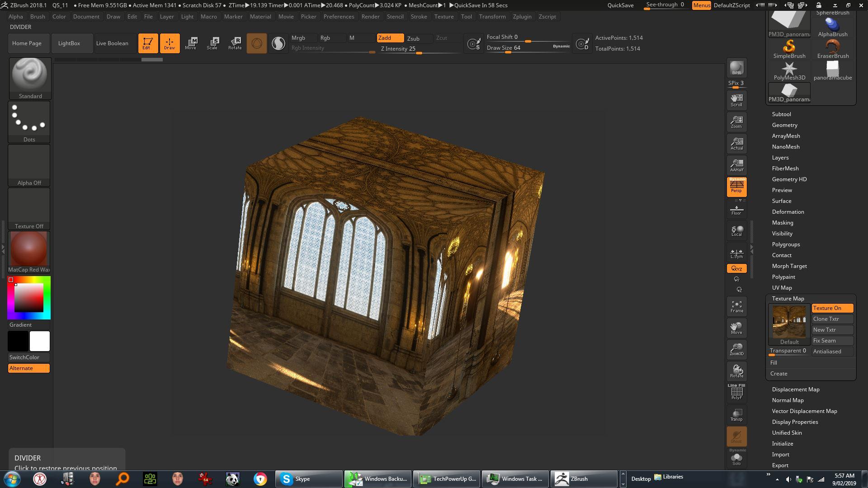Toggle PolyF line fill display

point(736,392)
